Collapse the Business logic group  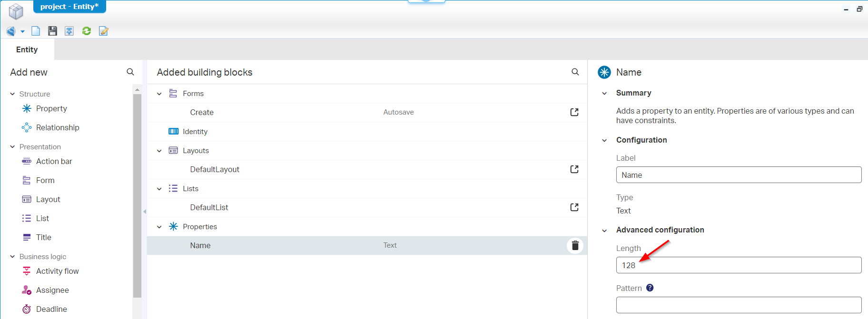(x=12, y=257)
